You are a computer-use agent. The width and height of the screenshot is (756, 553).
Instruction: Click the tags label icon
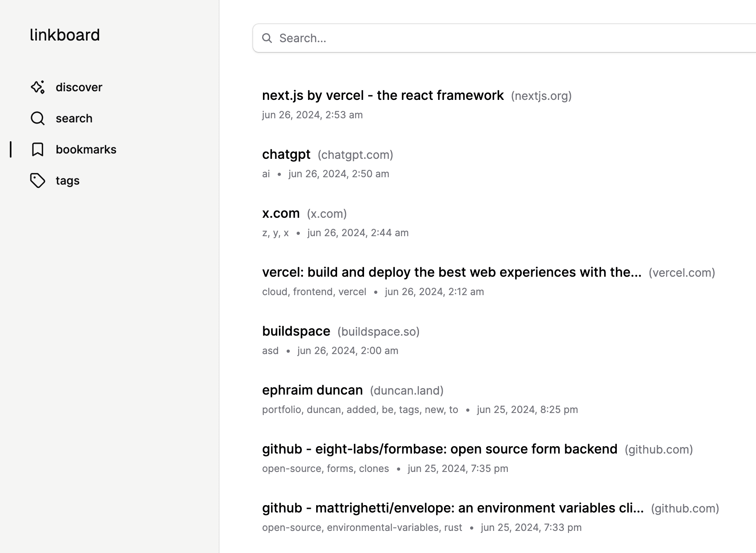[38, 181]
